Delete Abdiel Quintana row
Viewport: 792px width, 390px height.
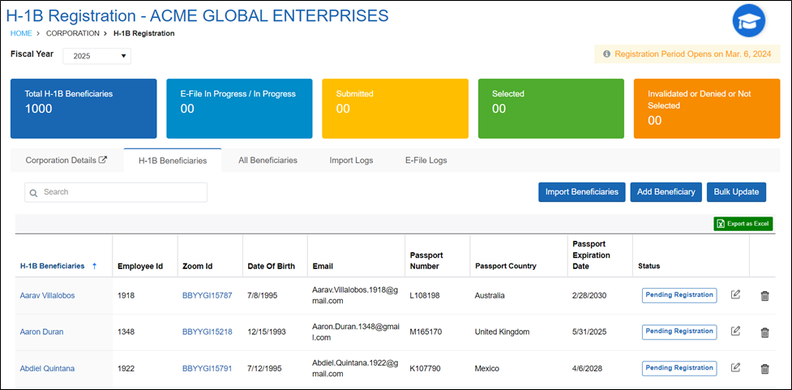765,369
